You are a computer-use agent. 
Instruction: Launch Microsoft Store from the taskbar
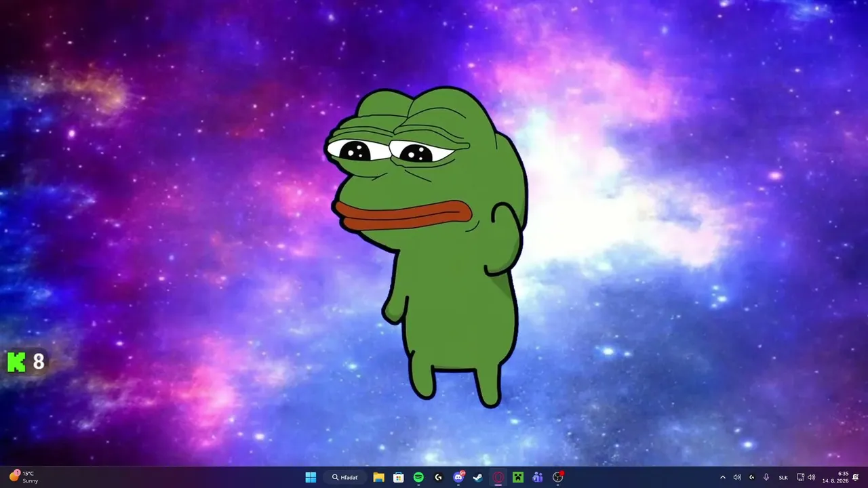(399, 477)
